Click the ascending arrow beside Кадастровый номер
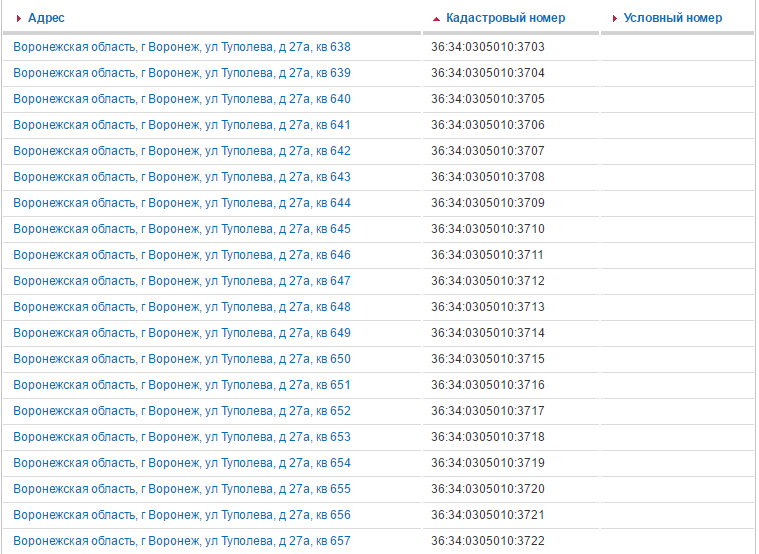The height and width of the screenshot is (554, 759). (x=436, y=19)
